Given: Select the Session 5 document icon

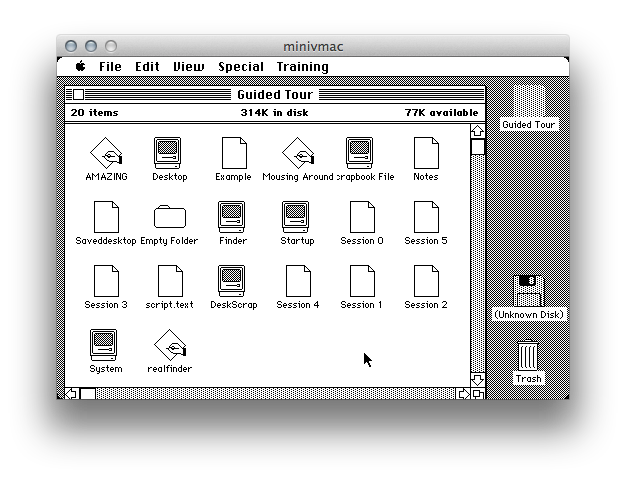Looking at the screenshot, I should [x=426, y=217].
